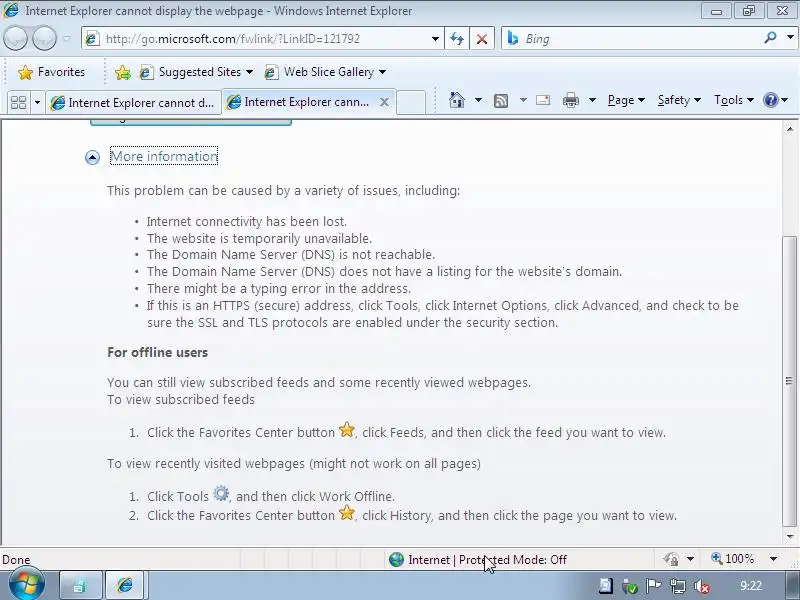Open the zoom level dropdown arrow
Viewport: 800px width, 600px height.
773,559
